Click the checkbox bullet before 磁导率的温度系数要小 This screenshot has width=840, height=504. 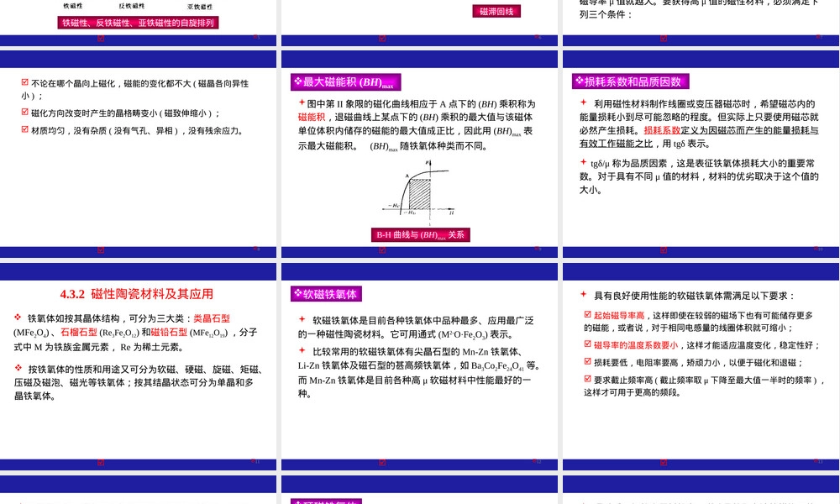(588, 344)
